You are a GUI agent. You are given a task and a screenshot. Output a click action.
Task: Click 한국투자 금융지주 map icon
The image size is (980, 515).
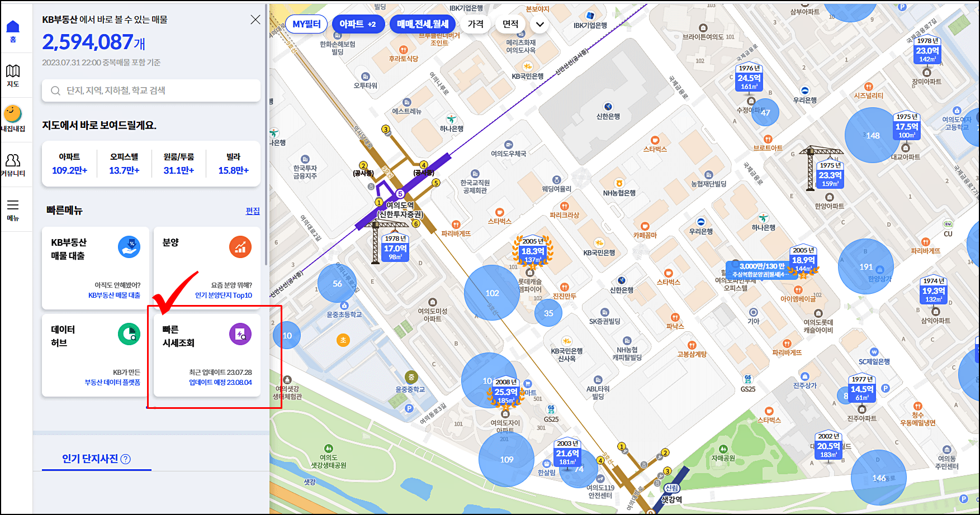click(x=305, y=159)
